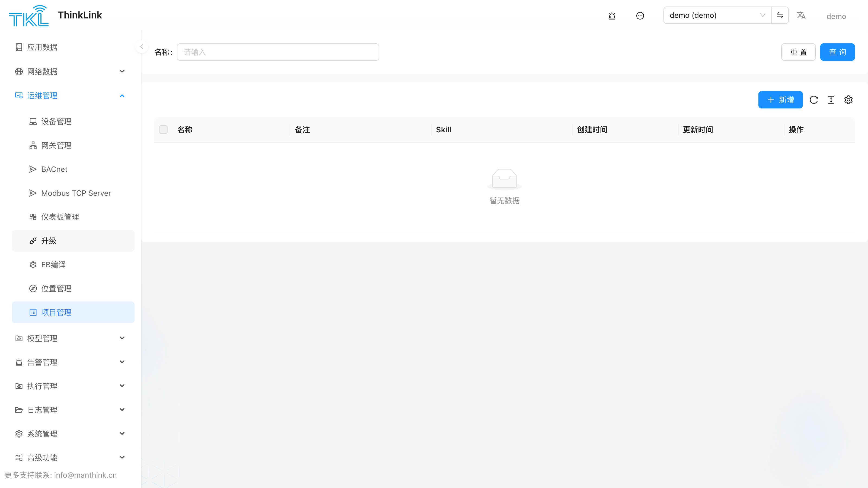
Task: Expand the 系统管理 chevron
Action: click(122, 434)
